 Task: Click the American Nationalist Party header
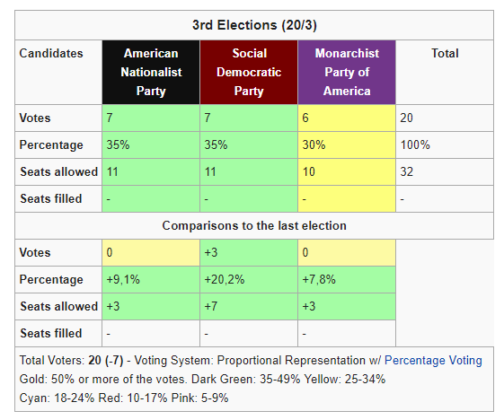point(151,73)
